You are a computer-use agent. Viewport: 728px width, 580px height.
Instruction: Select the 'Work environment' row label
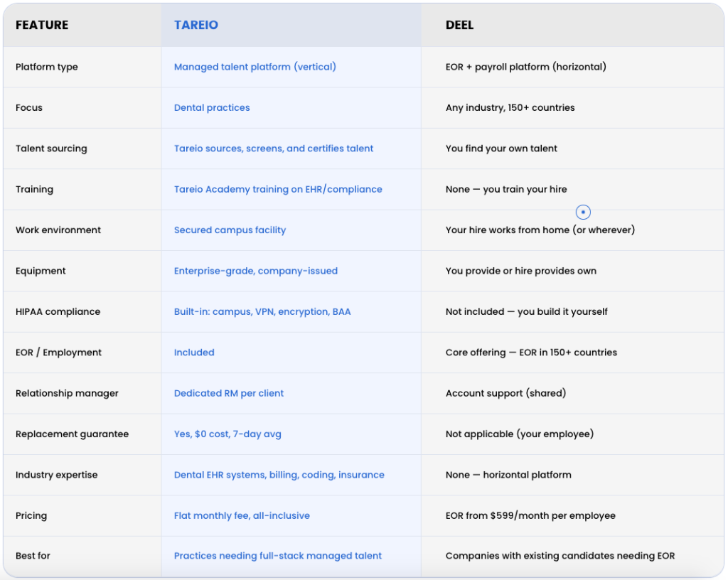click(x=58, y=230)
